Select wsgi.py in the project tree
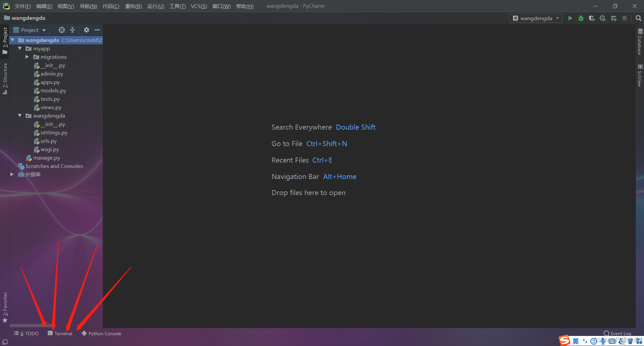 coord(50,149)
